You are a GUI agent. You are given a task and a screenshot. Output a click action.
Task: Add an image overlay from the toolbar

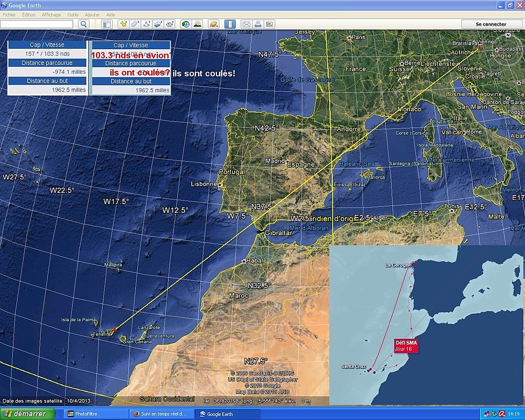[x=158, y=24]
